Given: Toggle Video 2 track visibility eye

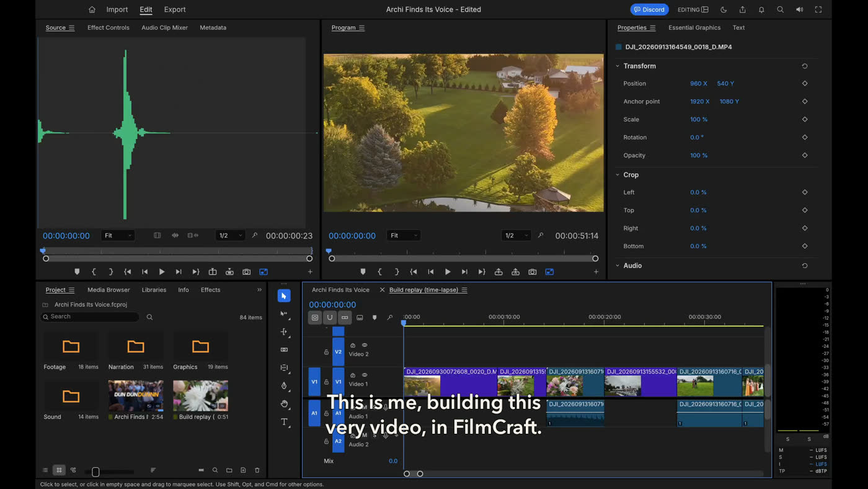Looking at the screenshot, I should [x=365, y=345].
